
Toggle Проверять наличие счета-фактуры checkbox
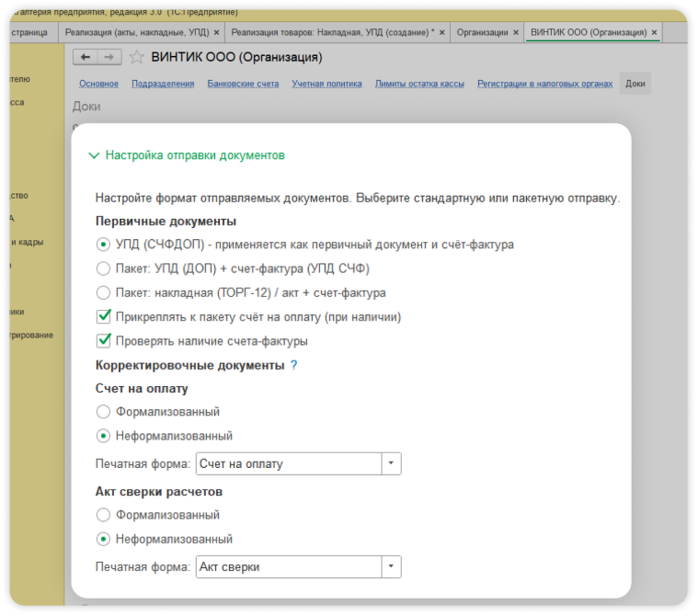104,341
